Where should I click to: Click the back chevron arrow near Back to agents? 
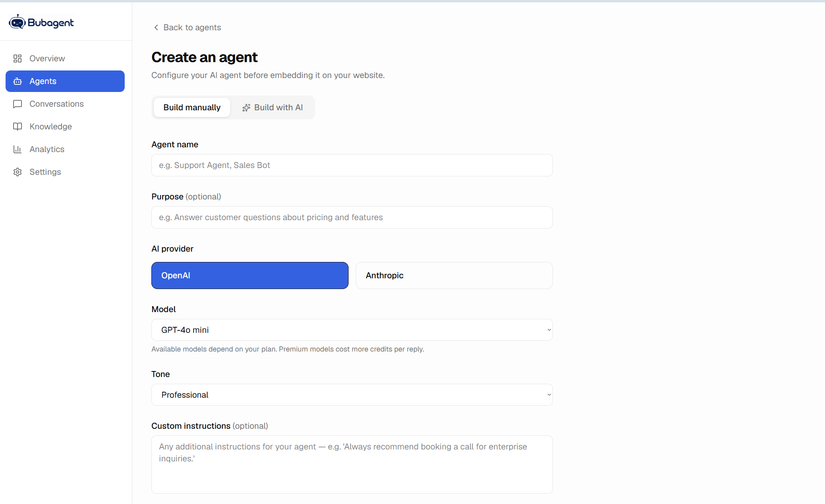pos(156,27)
